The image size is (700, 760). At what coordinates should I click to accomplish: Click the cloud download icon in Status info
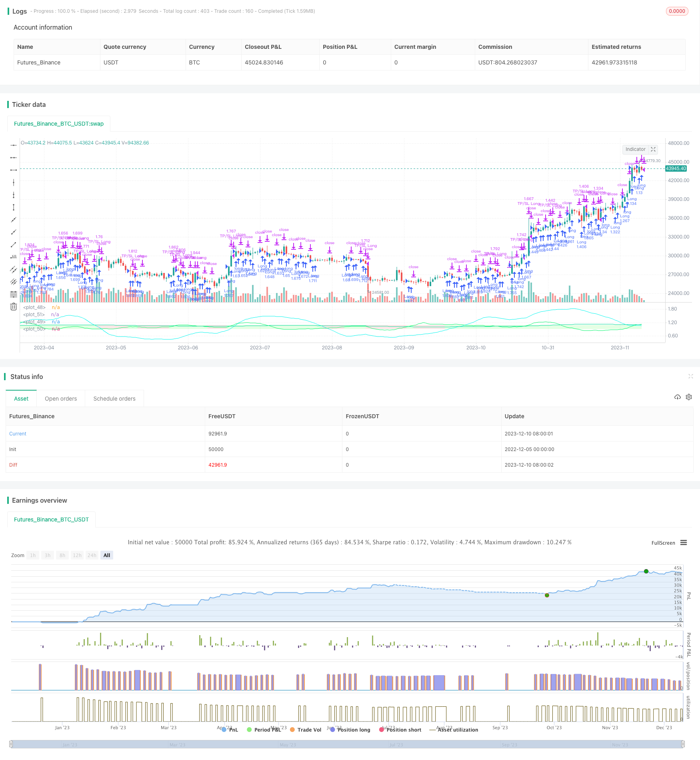coord(677,397)
